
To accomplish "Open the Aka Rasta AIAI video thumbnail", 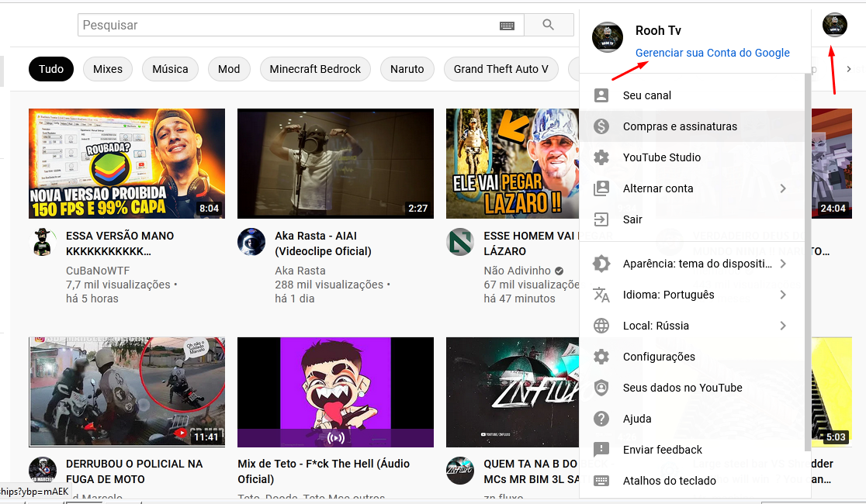I will 336,164.
